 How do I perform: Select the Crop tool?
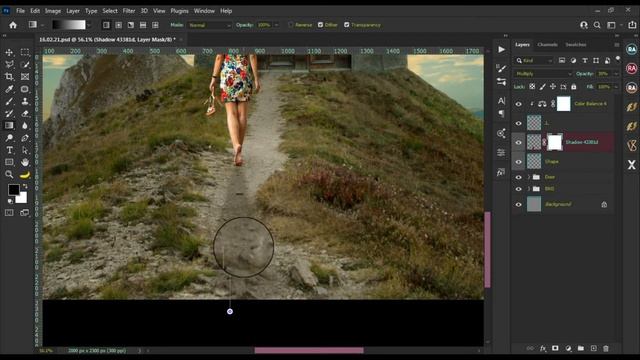point(9,76)
